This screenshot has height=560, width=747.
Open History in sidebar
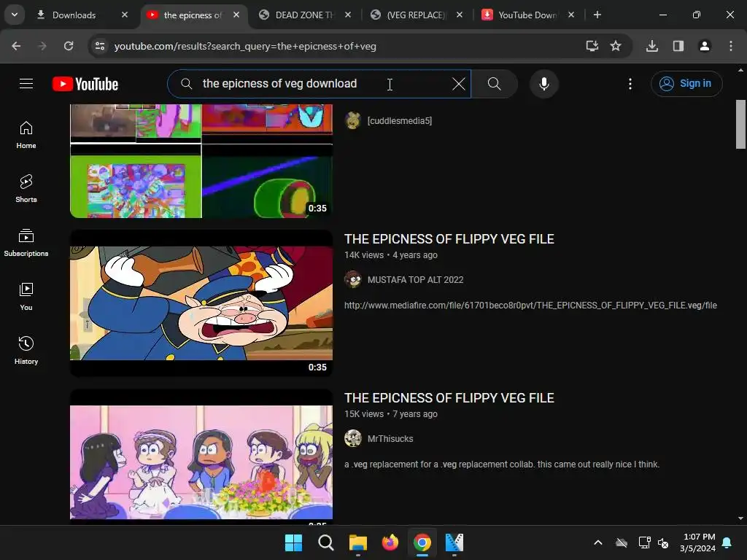pos(26,350)
